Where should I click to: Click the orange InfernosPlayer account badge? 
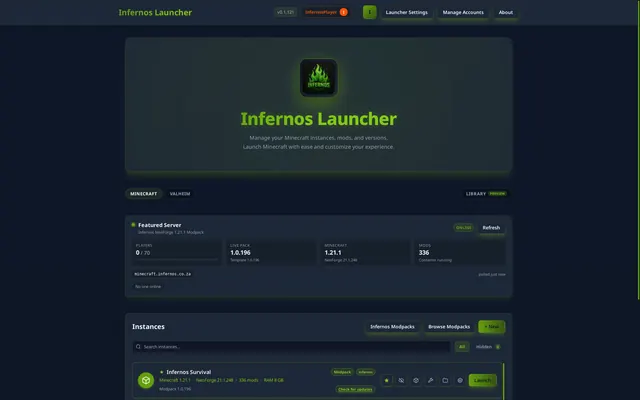[326, 12]
